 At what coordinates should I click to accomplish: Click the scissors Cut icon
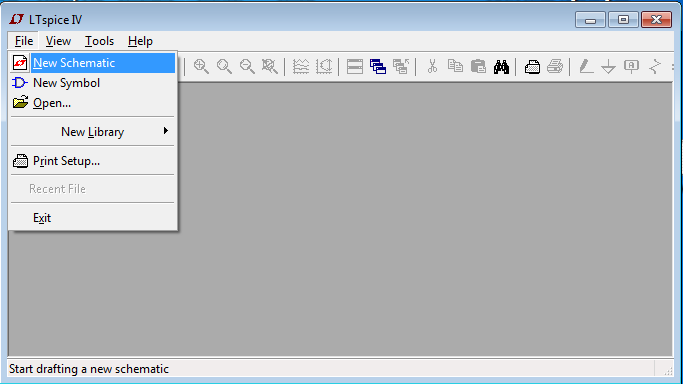coord(432,66)
